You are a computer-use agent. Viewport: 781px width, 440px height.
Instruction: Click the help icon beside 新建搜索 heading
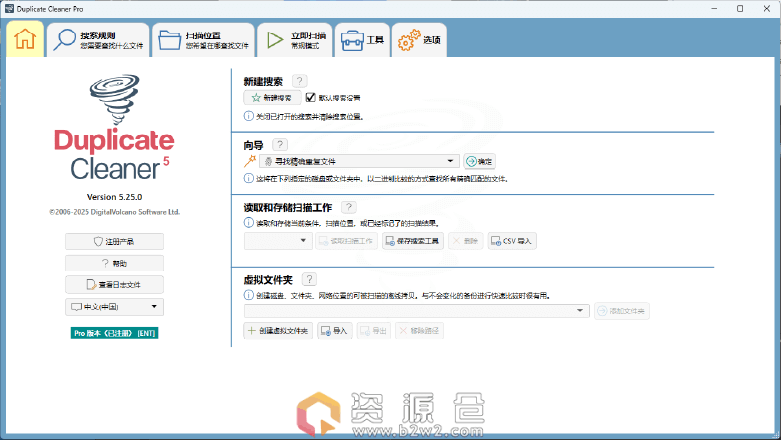pyautogui.click(x=300, y=81)
